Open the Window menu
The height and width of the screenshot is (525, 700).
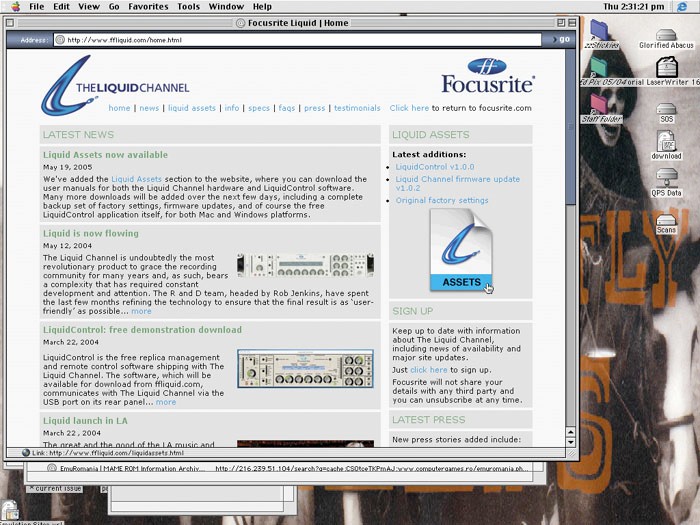click(x=226, y=7)
